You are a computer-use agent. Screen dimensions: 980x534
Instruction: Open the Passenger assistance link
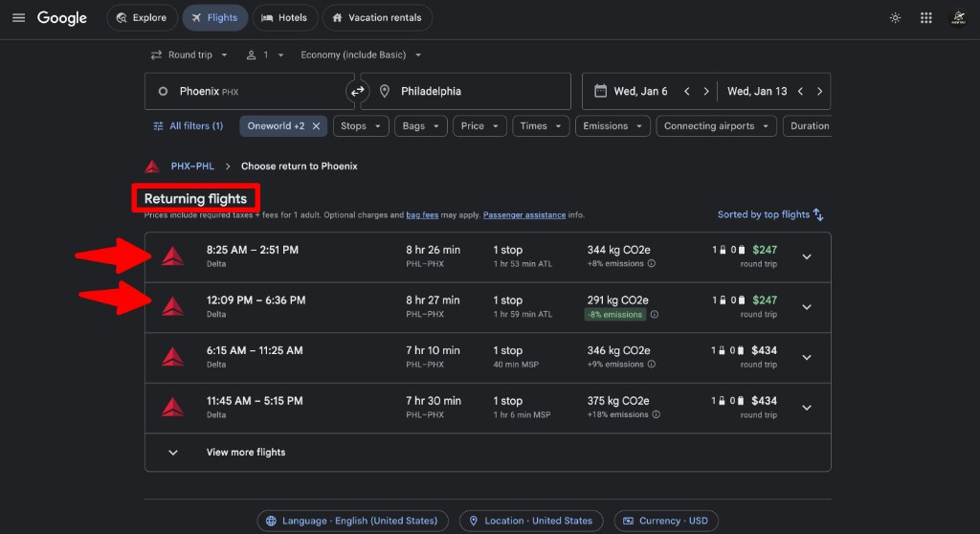(x=524, y=215)
